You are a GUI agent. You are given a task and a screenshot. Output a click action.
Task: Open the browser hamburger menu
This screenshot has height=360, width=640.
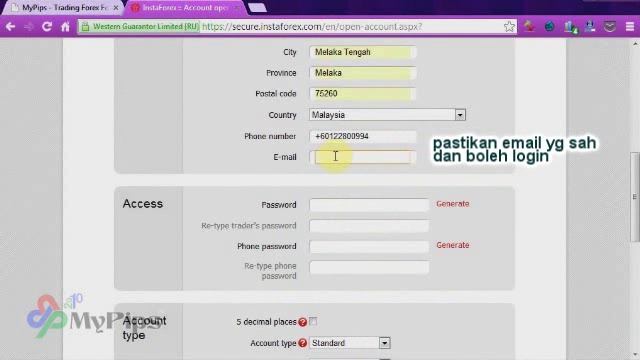pos(630,27)
